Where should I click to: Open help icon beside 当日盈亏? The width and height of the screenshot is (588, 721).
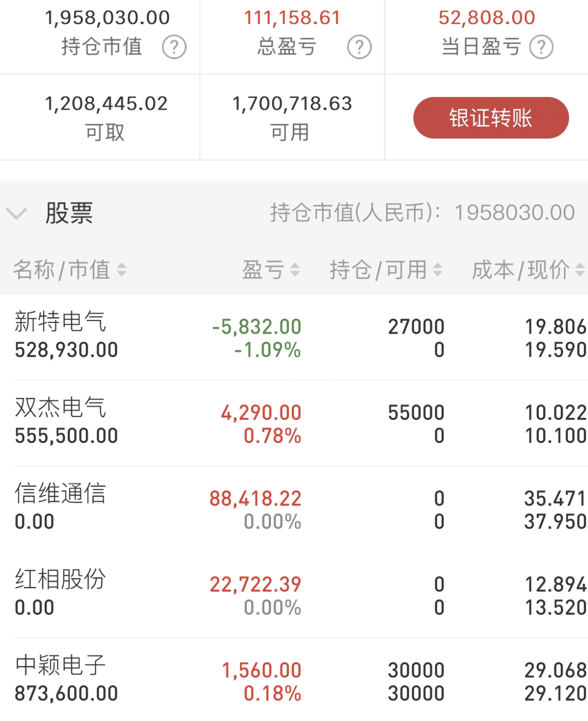pos(541,47)
